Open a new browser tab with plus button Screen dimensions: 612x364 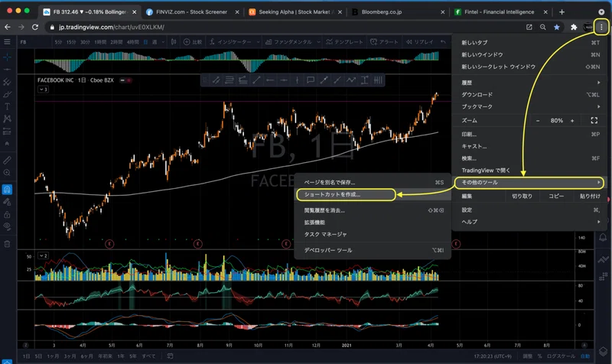(562, 12)
